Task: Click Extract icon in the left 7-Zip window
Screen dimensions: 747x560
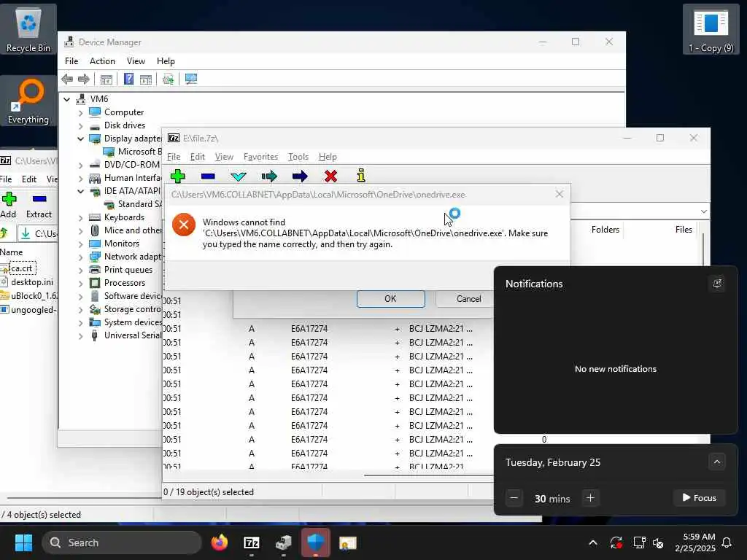Action: [39, 205]
